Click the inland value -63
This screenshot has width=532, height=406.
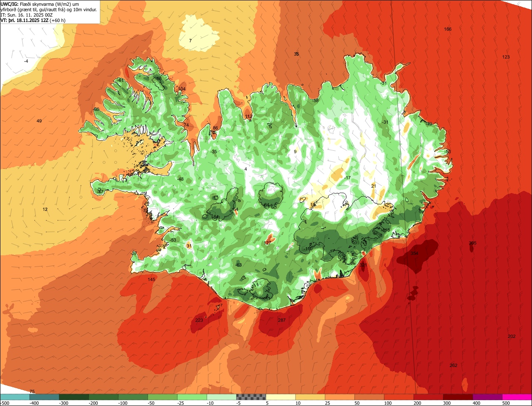tap(238, 265)
